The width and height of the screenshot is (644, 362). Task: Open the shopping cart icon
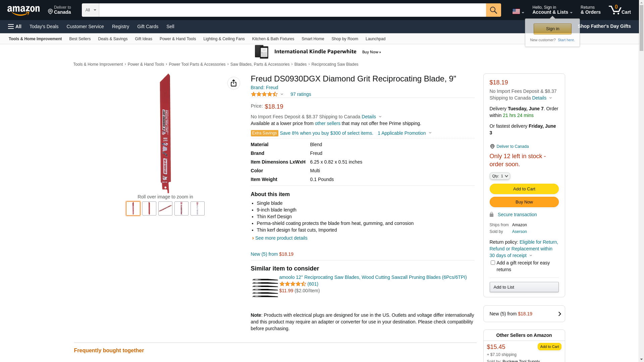(619, 10)
